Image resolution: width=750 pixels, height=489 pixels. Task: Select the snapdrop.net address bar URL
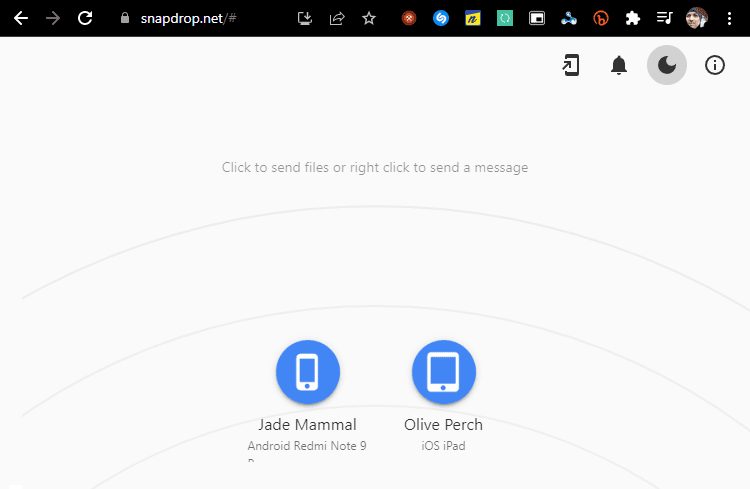pos(188,18)
